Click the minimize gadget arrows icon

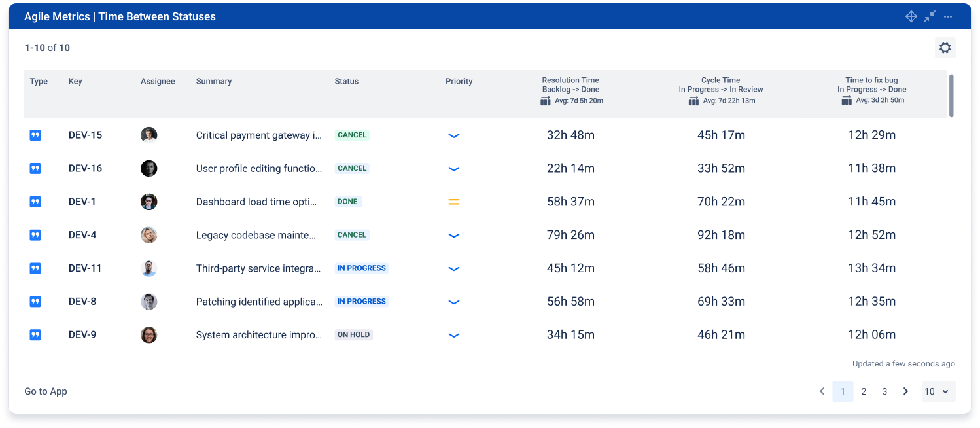click(930, 16)
